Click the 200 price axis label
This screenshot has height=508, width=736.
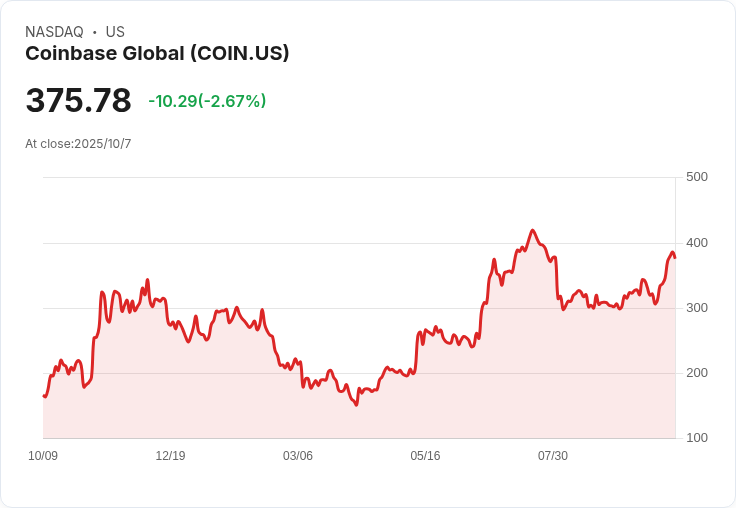click(x=697, y=373)
